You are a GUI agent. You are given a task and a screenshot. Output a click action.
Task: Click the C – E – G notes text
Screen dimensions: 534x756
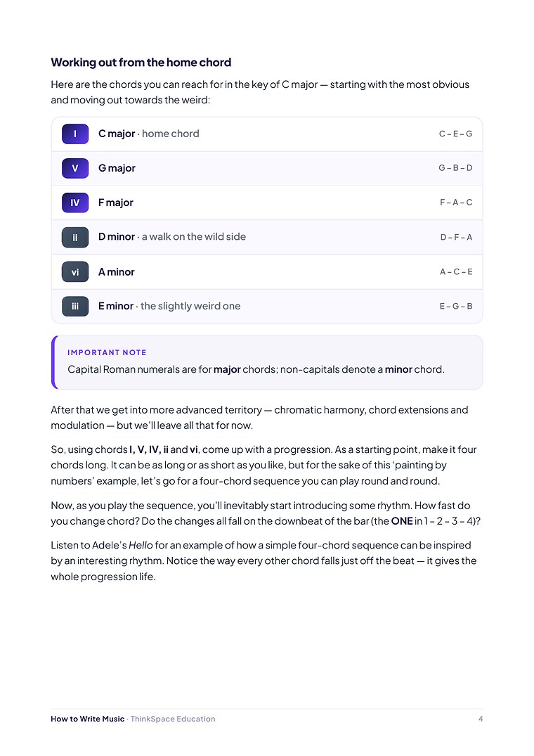click(x=455, y=134)
